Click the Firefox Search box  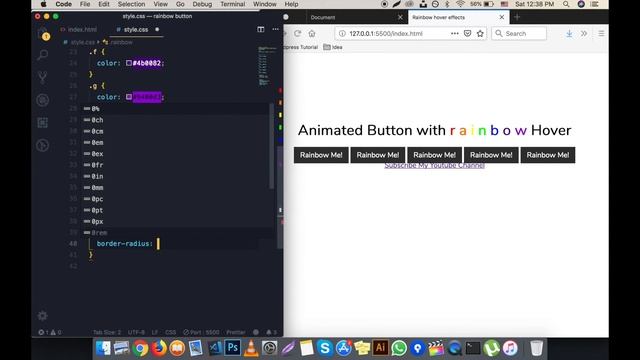coord(519,33)
